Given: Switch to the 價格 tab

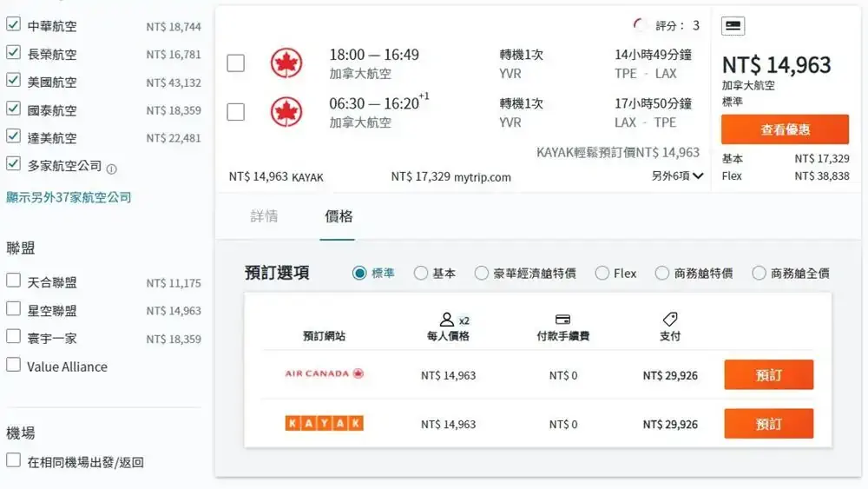Looking at the screenshot, I should point(339,216).
